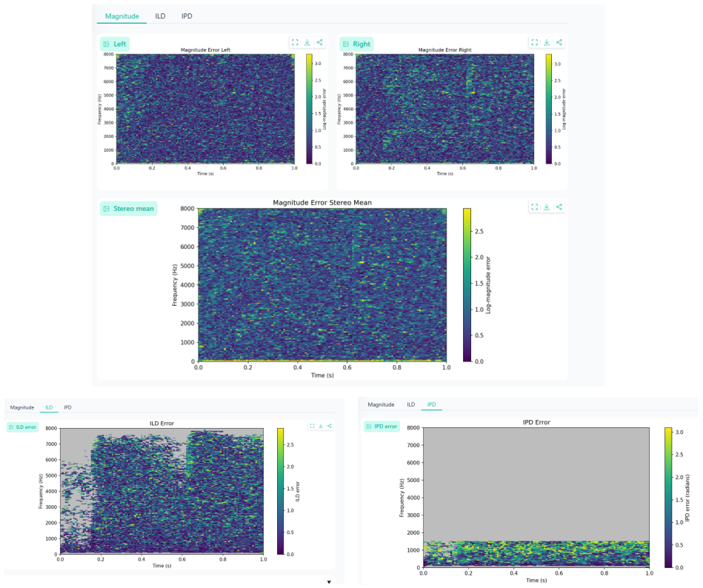Viewport: 703px width, 588px height.
Task: Click the Stereo mean plot's colorbar
Action: pos(467,284)
